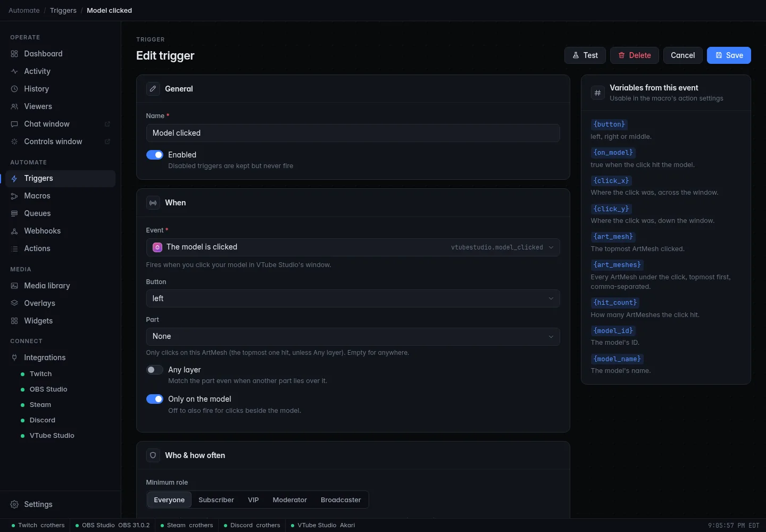Click OBS Studio status in status bar
The height and width of the screenshot is (532, 766).
[x=113, y=526]
